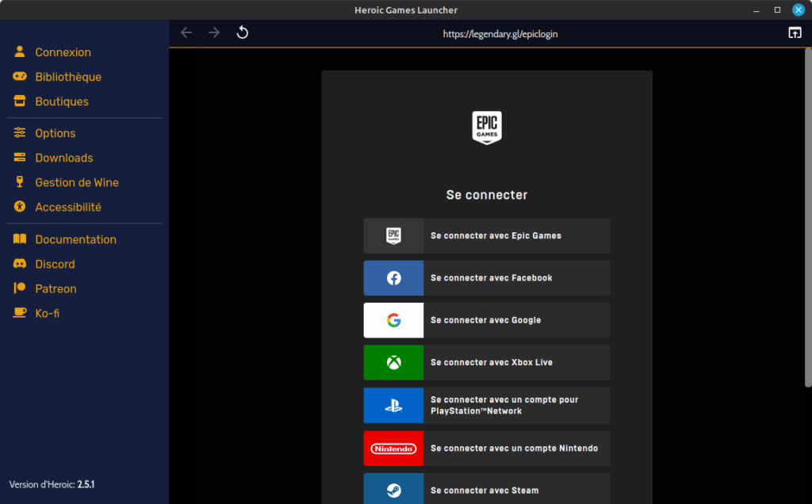Choose Se connecter avec Epic Games
The height and width of the screenshot is (504, 812).
pos(487,235)
